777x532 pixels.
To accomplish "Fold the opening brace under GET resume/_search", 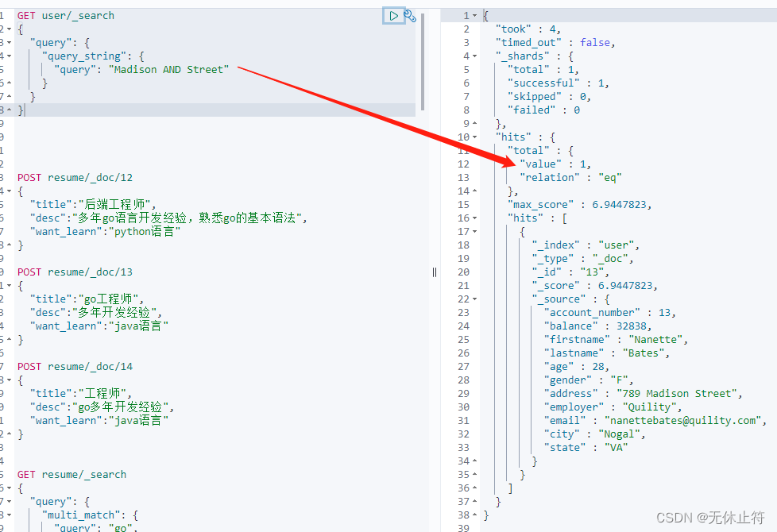I will coord(9,488).
